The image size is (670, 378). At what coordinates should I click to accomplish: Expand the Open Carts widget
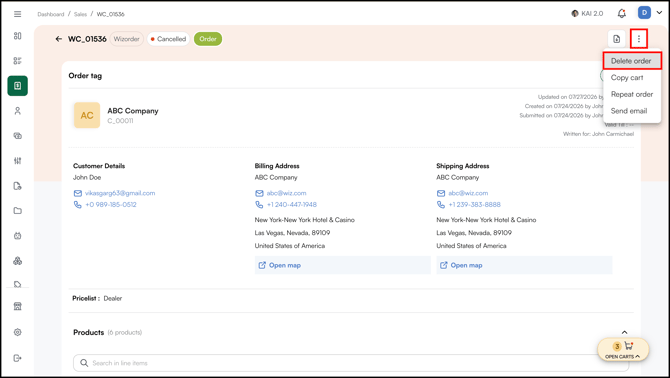pos(623,350)
